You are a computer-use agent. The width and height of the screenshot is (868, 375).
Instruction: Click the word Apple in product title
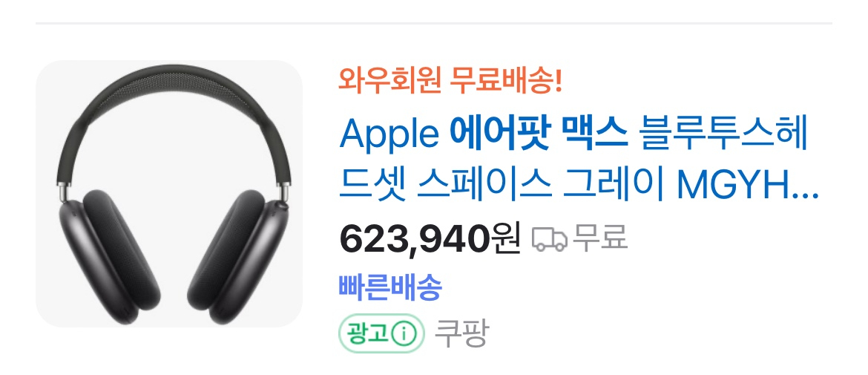coord(389,134)
